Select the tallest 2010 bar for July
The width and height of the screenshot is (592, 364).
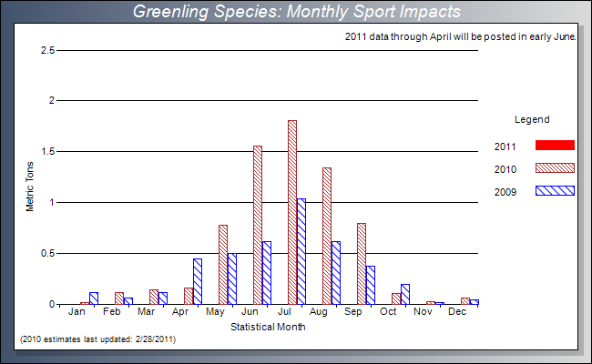click(x=292, y=212)
